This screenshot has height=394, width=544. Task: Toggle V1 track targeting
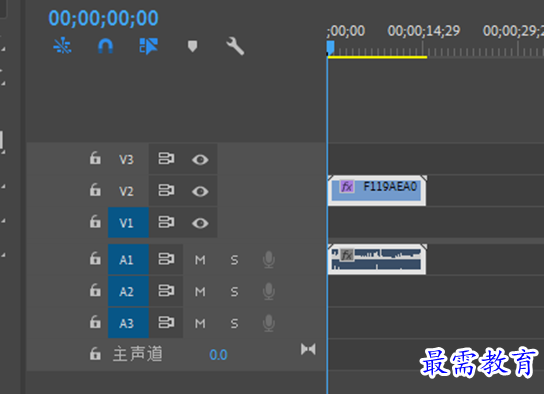click(128, 223)
